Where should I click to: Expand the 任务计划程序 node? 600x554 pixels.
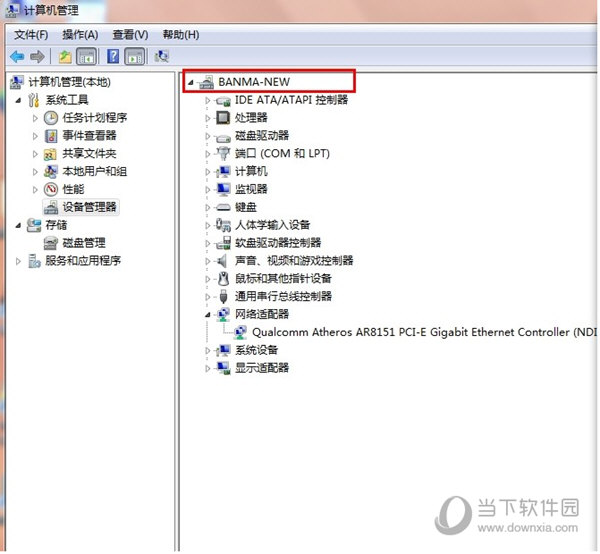[x=35, y=118]
